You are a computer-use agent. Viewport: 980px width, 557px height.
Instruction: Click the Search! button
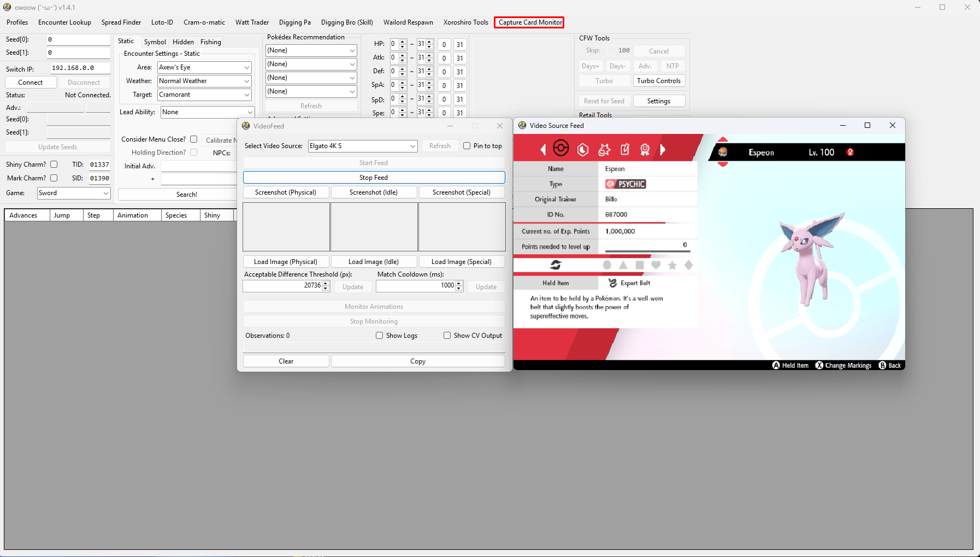point(187,195)
